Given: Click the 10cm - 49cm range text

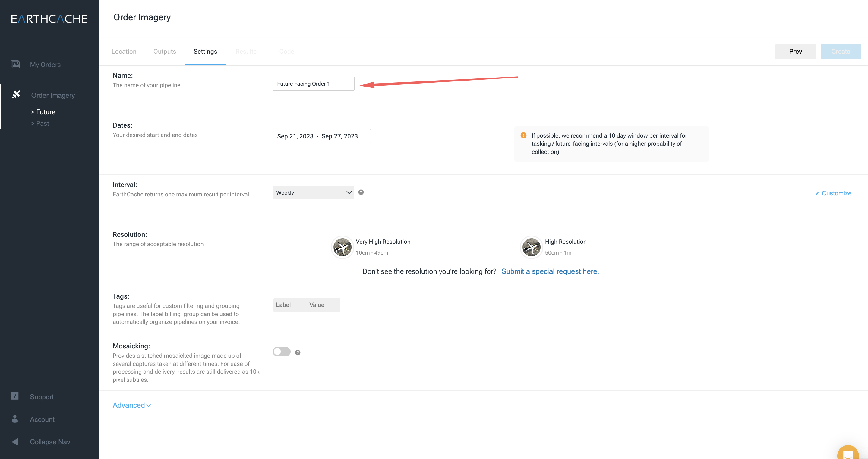Looking at the screenshot, I should (x=372, y=253).
